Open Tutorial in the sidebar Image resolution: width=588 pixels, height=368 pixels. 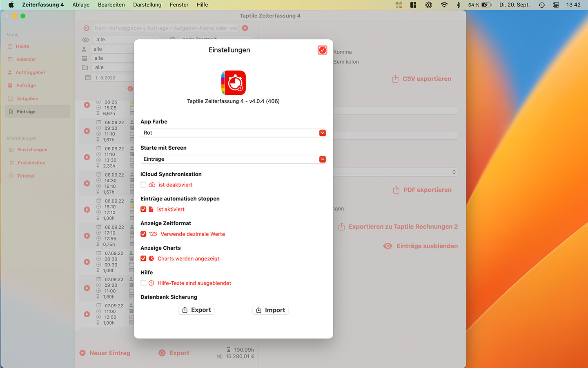click(x=38, y=176)
